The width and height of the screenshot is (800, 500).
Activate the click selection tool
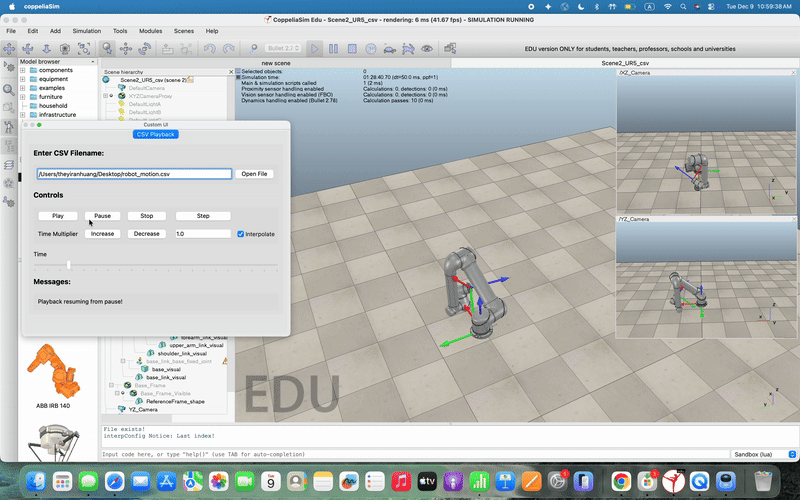(x=107, y=48)
